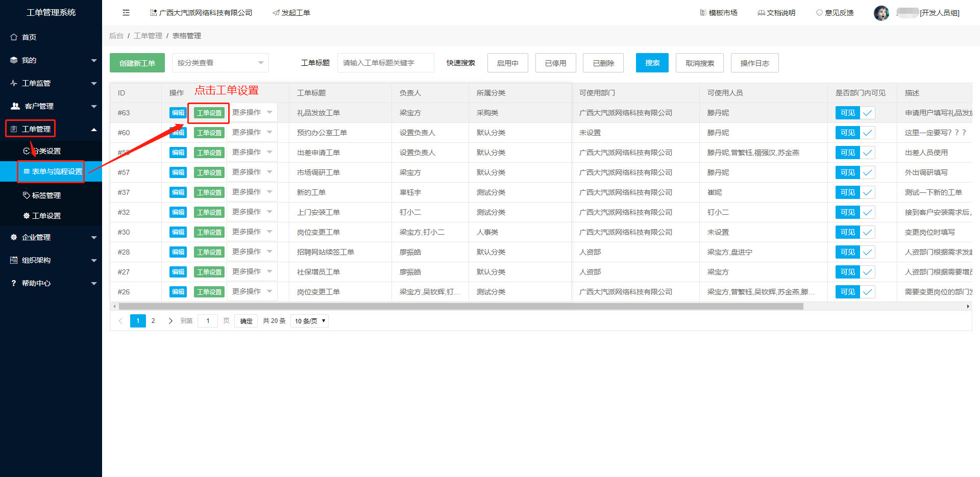Viewport: 980px width, 477px height.
Task: Toggle 可见 switch for row #30
Action: [855, 232]
